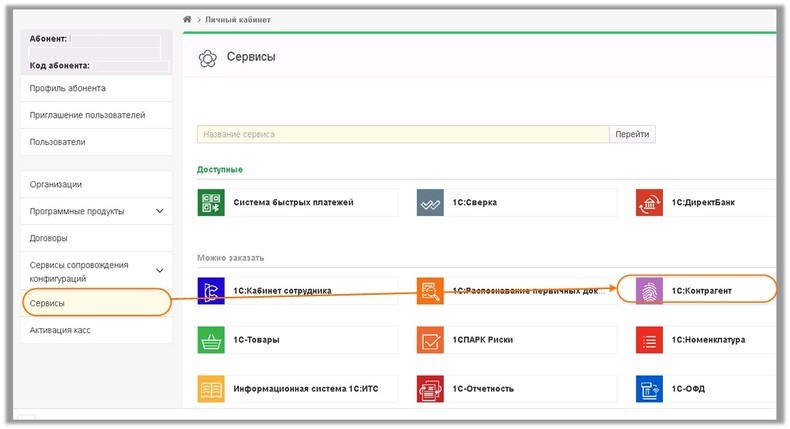Select the 1С:Кабинет сотрудника blue icon
Image resolution: width=790 pixels, height=429 pixels.
[x=211, y=291]
